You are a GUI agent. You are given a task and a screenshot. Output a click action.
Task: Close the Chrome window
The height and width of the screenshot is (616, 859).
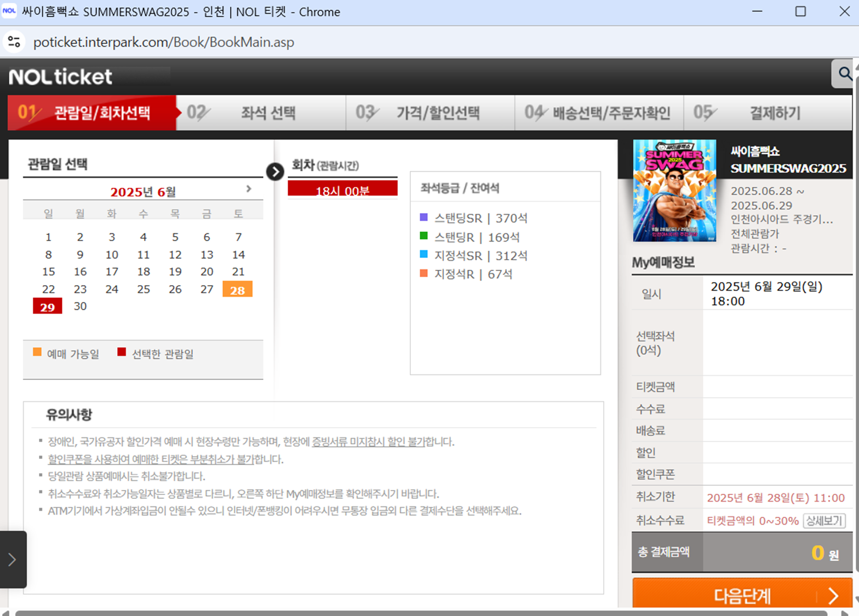click(x=844, y=11)
